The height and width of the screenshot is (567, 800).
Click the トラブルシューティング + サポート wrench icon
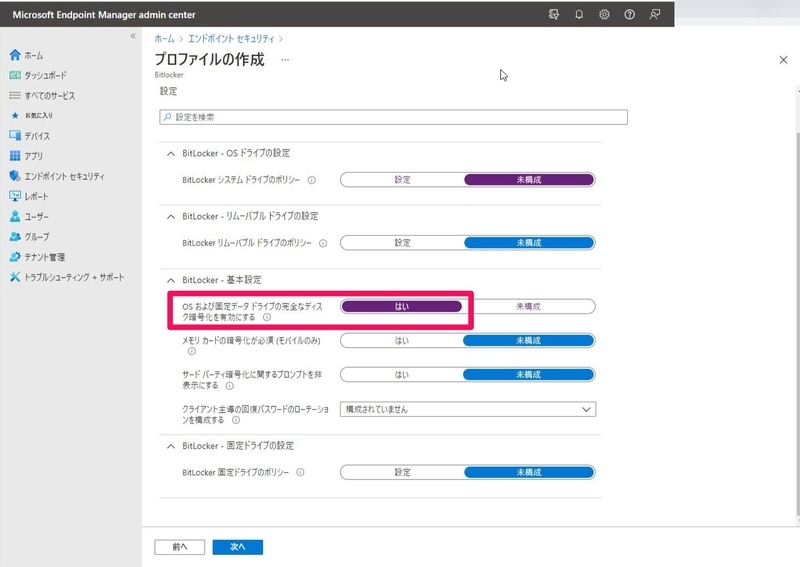pos(15,277)
